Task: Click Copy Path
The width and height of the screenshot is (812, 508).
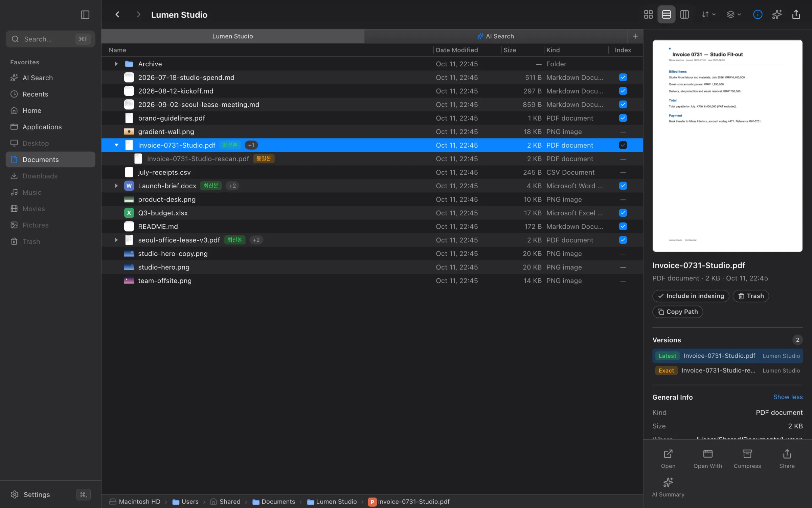Action: tap(677, 312)
